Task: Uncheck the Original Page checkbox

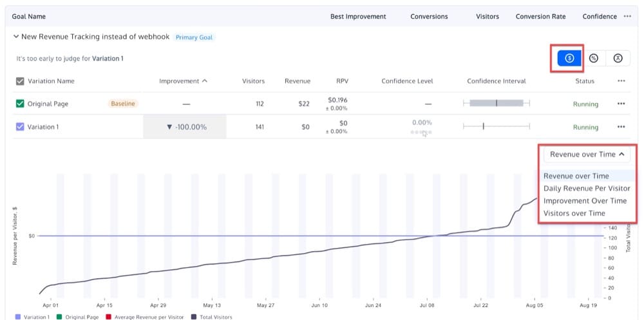Action: click(20, 104)
